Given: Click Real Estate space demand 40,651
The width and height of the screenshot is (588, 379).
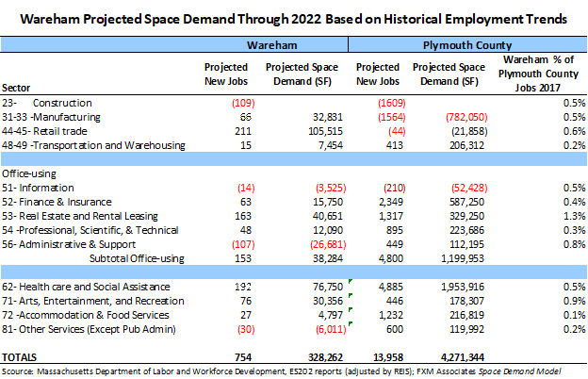Looking at the screenshot, I should (328, 216).
